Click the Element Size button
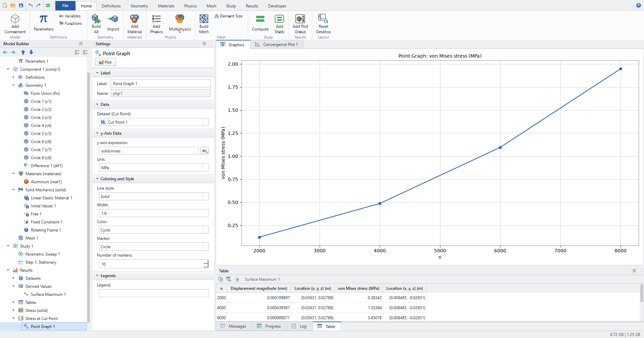The image size is (644, 338). coord(228,16)
